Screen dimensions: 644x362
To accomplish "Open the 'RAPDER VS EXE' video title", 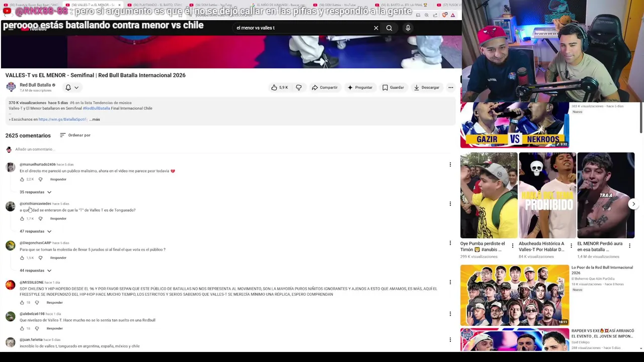I will point(602,333).
